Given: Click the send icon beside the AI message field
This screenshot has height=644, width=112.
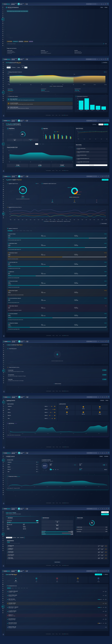Looking at the screenshot, I should (104, 44).
